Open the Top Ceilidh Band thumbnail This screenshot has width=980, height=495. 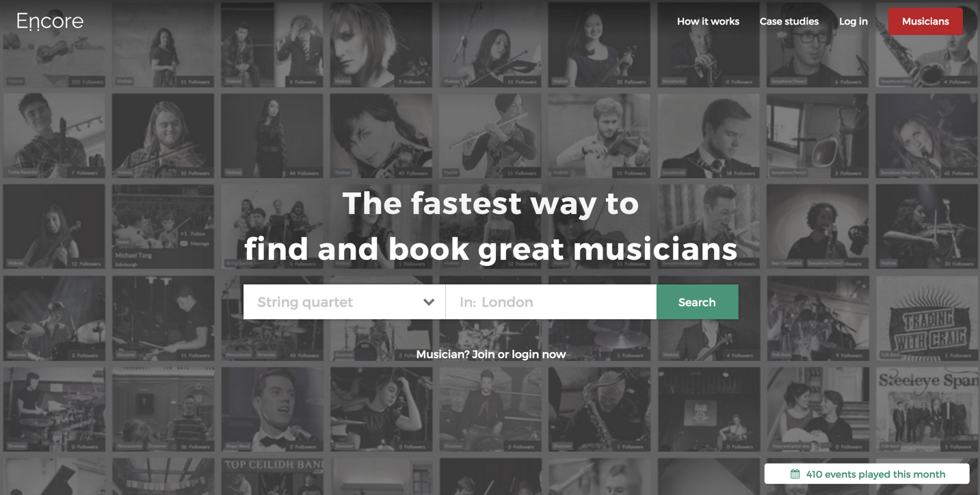[x=272, y=477]
